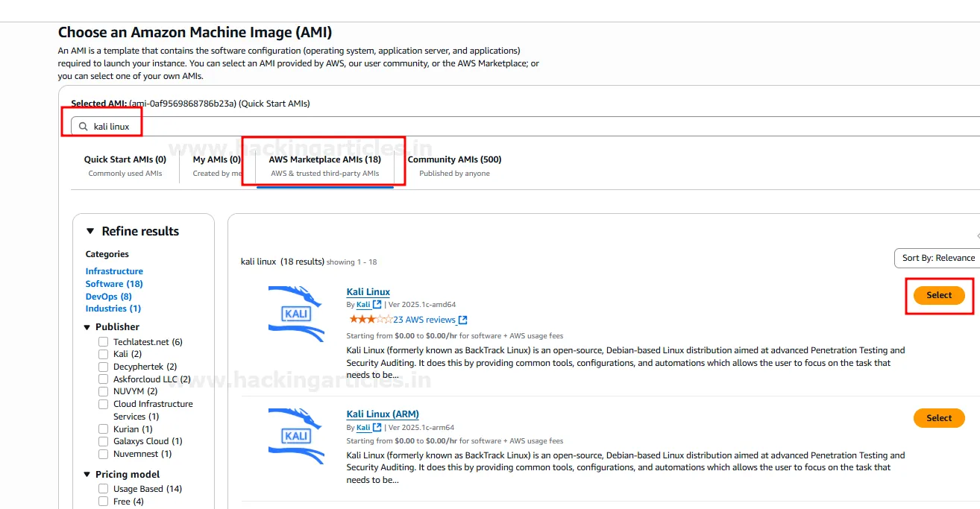Click the Kali Linux amd64 dragon logo

(x=296, y=313)
